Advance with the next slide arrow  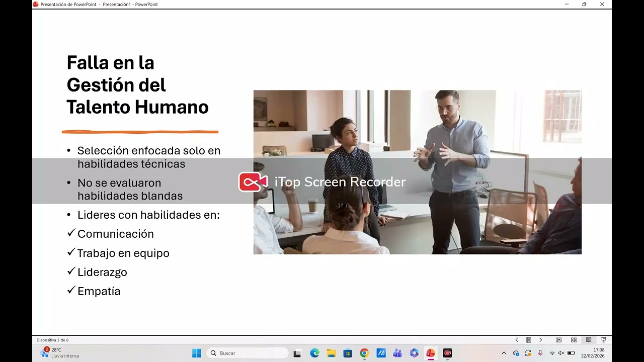coord(541,340)
